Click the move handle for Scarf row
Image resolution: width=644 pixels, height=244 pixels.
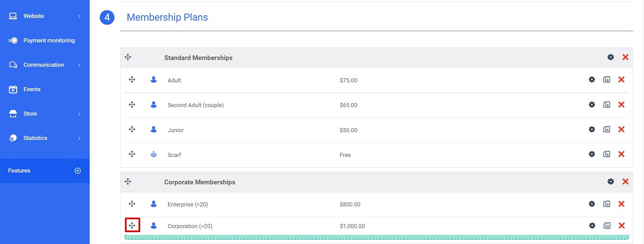[x=132, y=154]
